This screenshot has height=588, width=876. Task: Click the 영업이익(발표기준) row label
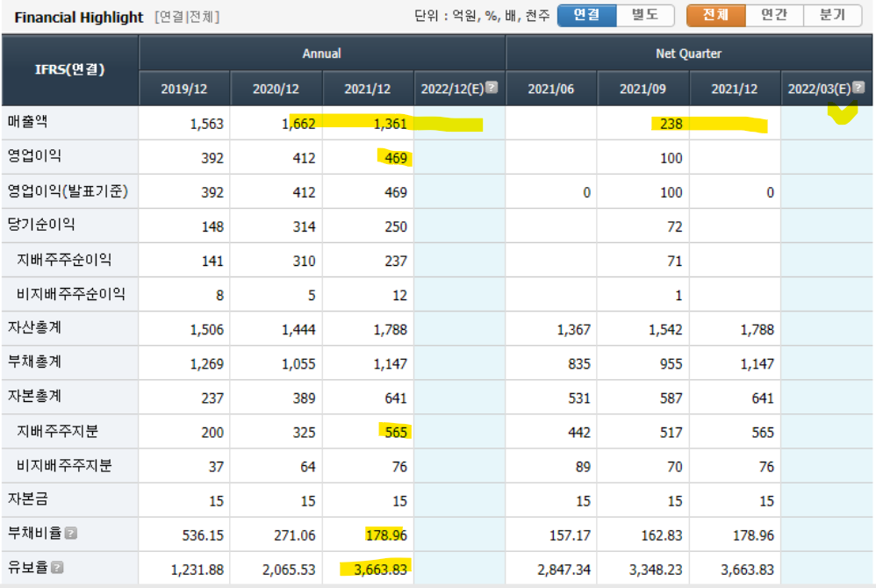[68, 191]
